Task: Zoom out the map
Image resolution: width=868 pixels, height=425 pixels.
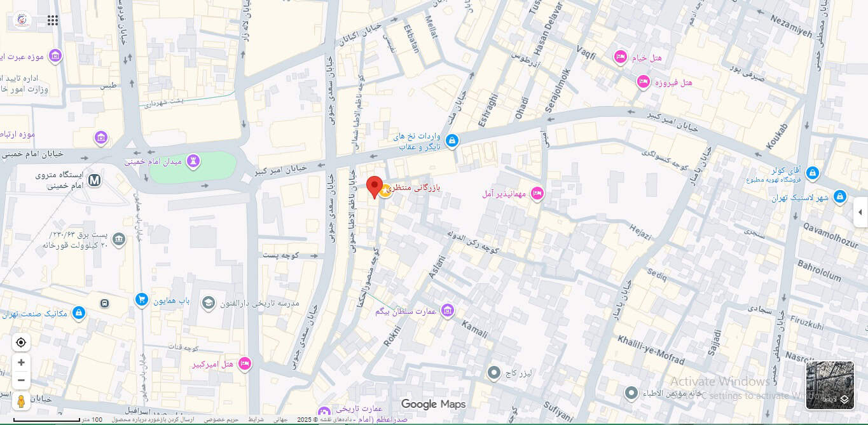Action: click(21, 381)
